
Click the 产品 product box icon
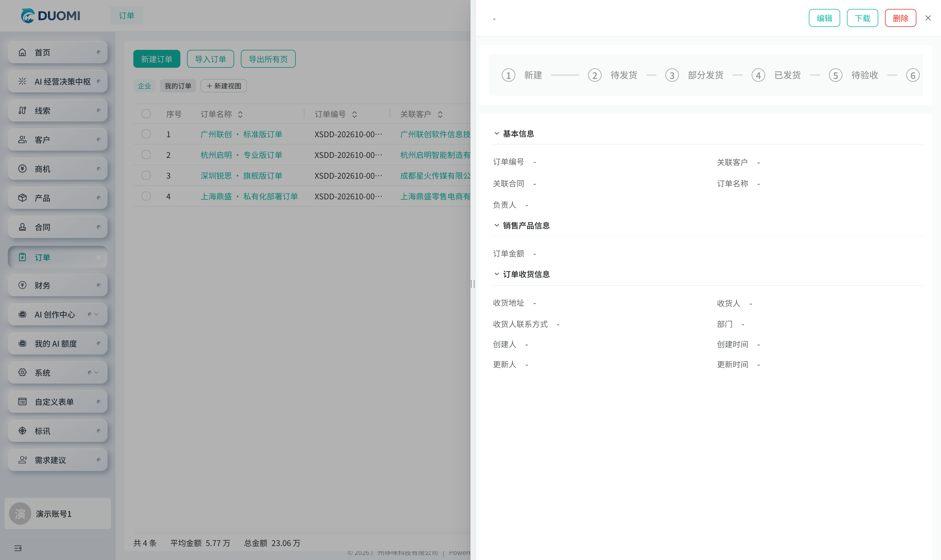point(22,198)
